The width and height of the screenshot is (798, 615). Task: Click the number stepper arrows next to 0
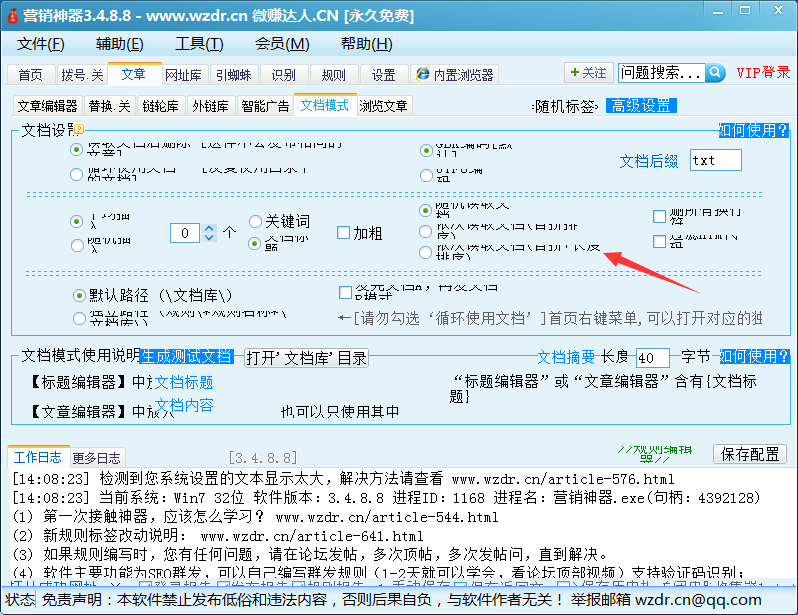[x=209, y=232]
